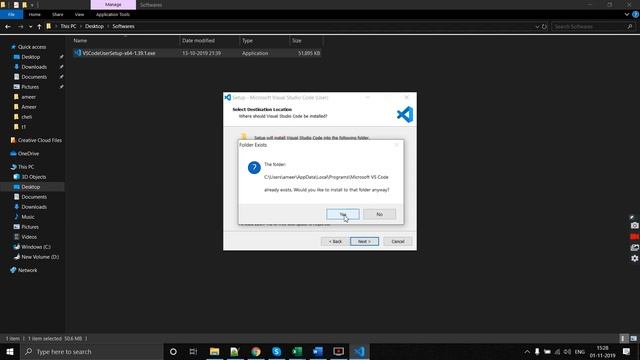Switch to details view layout icon
640x360 pixels.
[623, 338]
